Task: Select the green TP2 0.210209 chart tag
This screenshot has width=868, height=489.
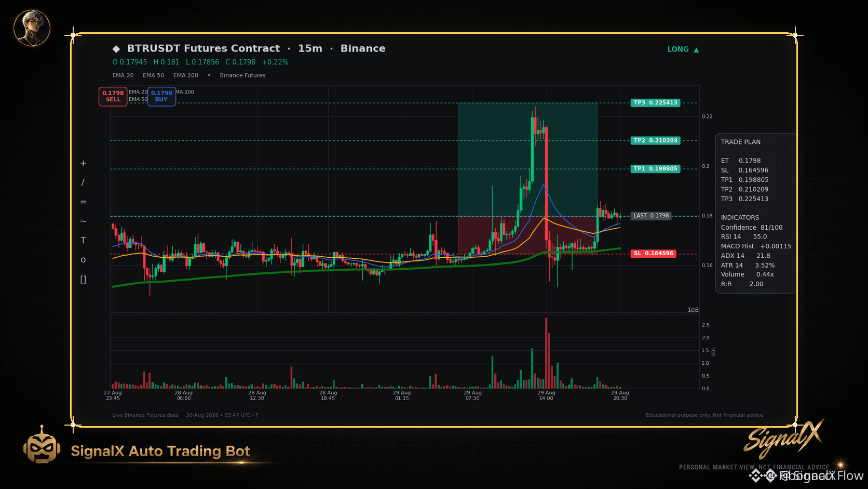Action: pyautogui.click(x=656, y=141)
